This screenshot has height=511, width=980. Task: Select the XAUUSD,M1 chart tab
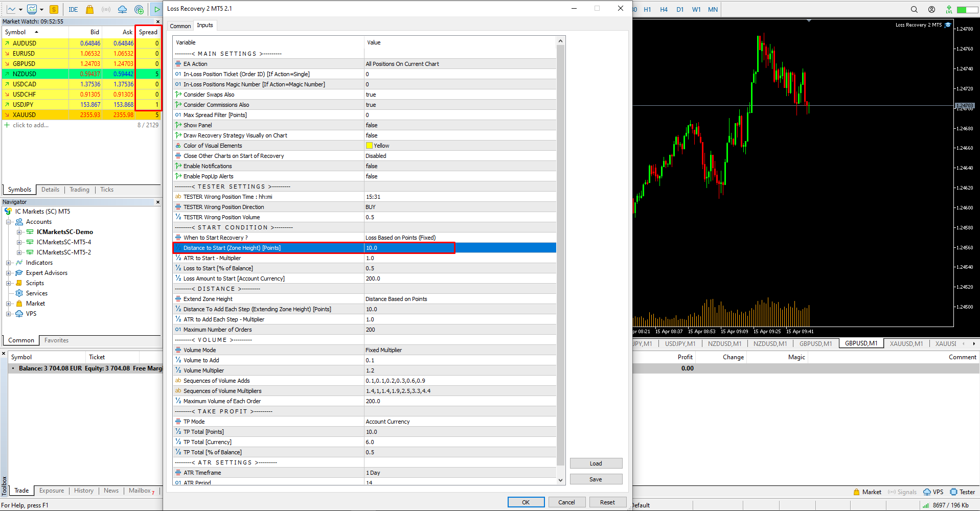coord(906,344)
